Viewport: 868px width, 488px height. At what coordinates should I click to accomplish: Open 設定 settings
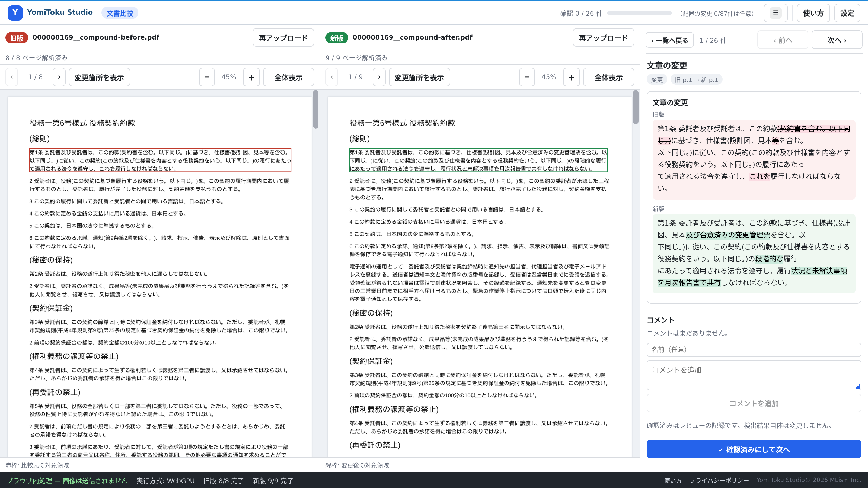coord(847,13)
